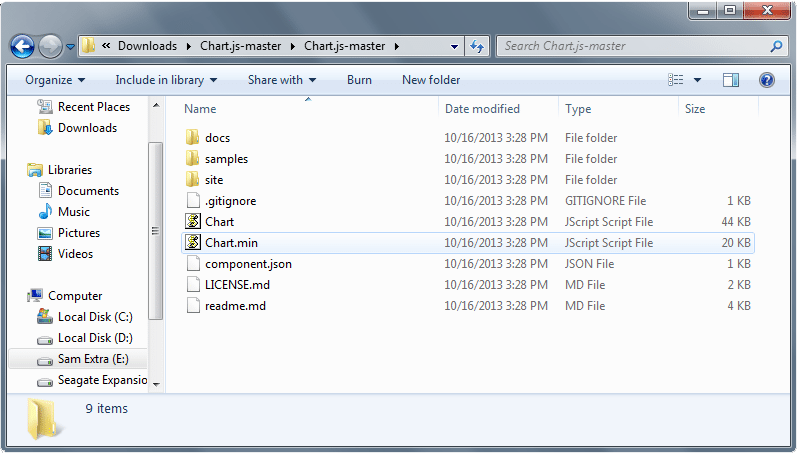Image resolution: width=800 pixels, height=454 pixels.
Task: Click the 4 KB size of readme.md
Action: pyautogui.click(x=739, y=306)
